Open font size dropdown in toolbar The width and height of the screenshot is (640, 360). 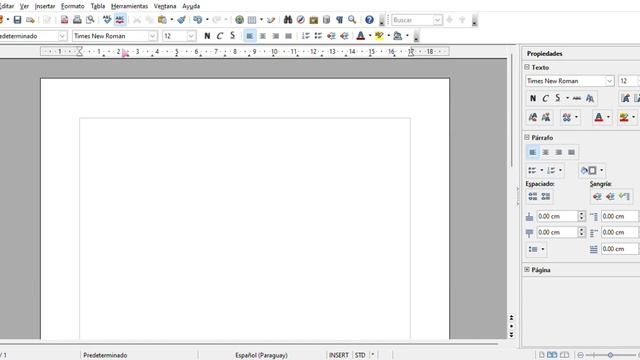click(x=191, y=36)
